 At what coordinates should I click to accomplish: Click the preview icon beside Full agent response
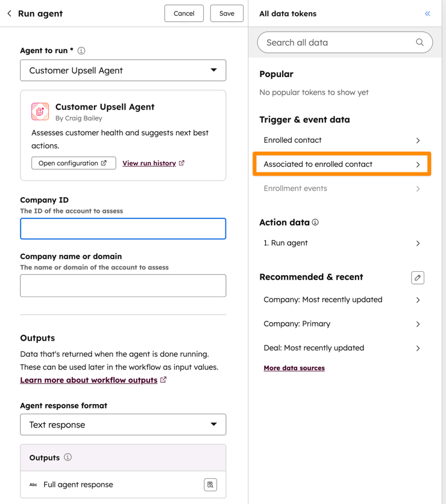(210, 485)
